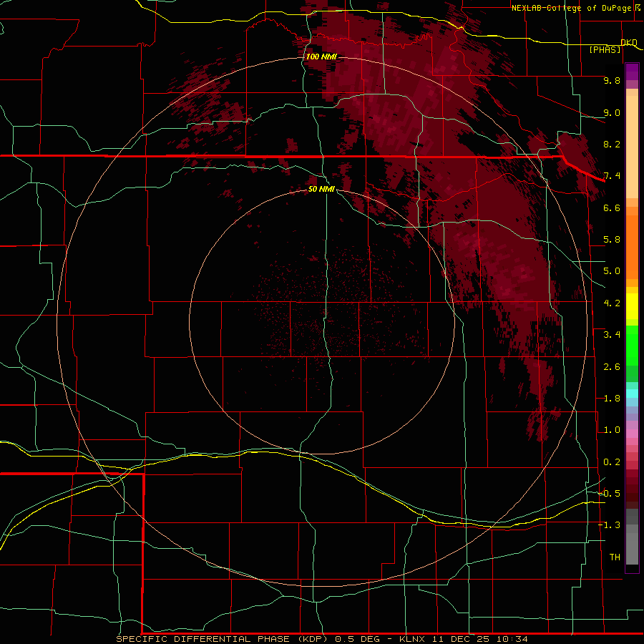Click the yellow segment of the color bar

pyautogui.click(x=632, y=306)
